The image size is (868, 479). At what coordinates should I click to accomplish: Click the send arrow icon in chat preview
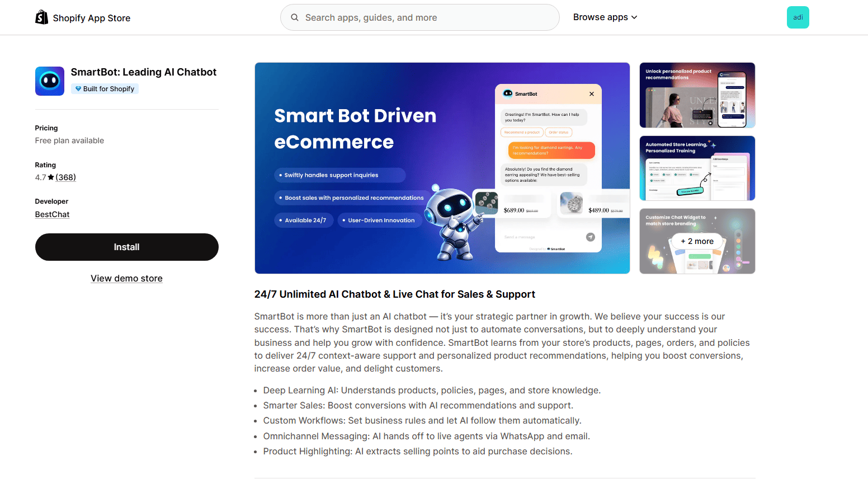(590, 237)
